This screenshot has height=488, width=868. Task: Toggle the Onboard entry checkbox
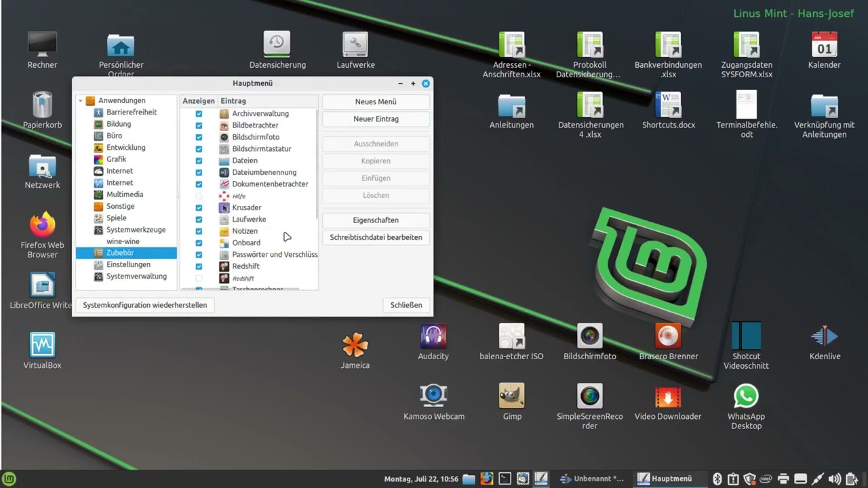[x=199, y=243]
